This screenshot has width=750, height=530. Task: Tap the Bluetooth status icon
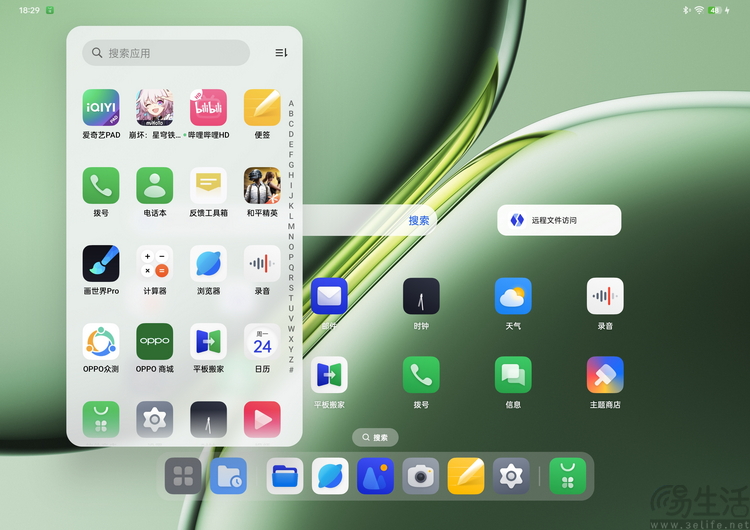tap(686, 10)
